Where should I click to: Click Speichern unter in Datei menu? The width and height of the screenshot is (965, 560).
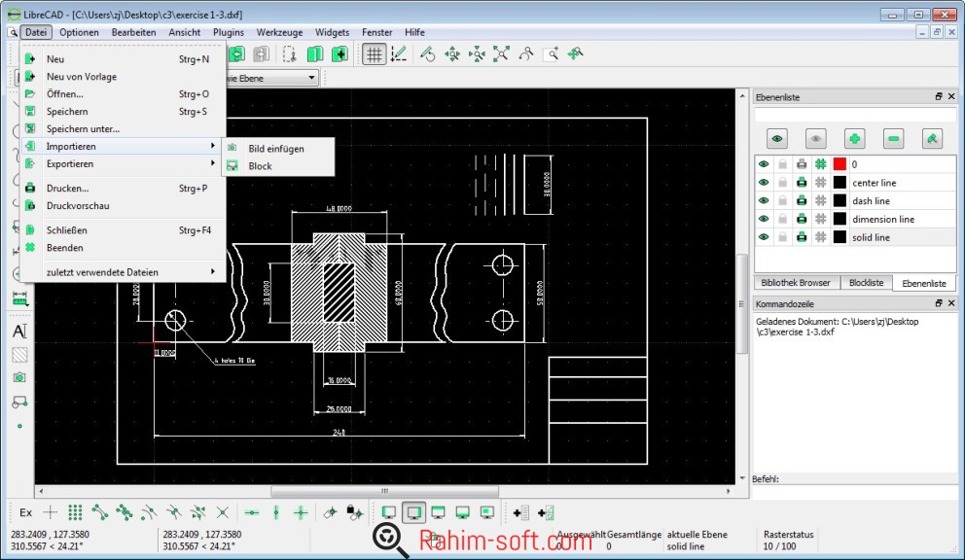pos(83,128)
